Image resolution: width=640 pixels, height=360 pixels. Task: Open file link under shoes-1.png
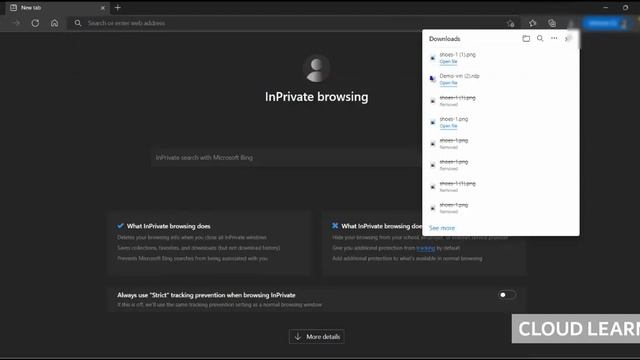click(x=448, y=126)
